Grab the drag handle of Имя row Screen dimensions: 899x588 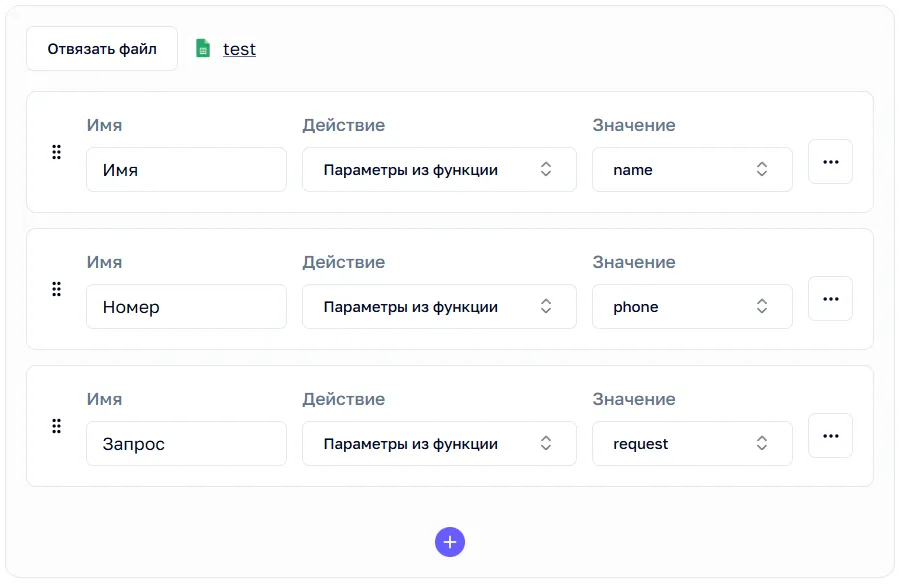point(56,152)
